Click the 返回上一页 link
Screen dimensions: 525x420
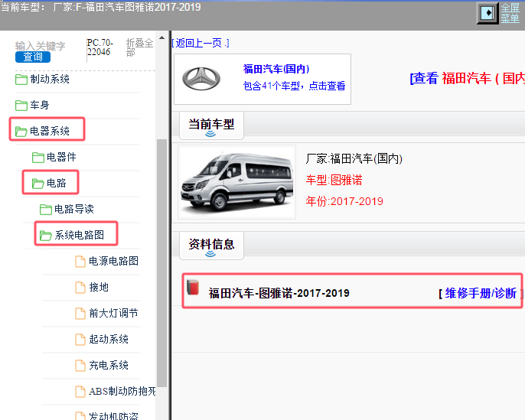pos(201,43)
